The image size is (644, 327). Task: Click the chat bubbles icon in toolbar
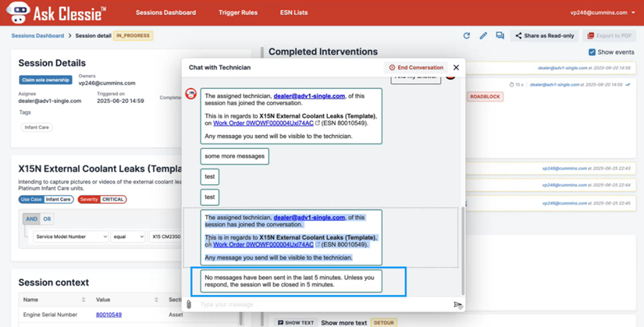click(x=500, y=36)
